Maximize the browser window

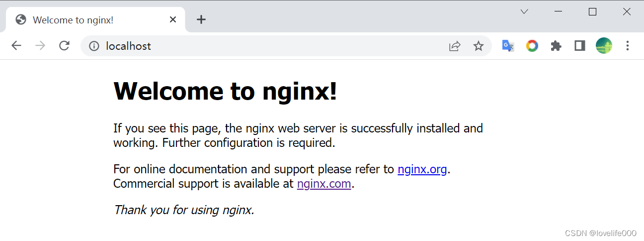(592, 12)
